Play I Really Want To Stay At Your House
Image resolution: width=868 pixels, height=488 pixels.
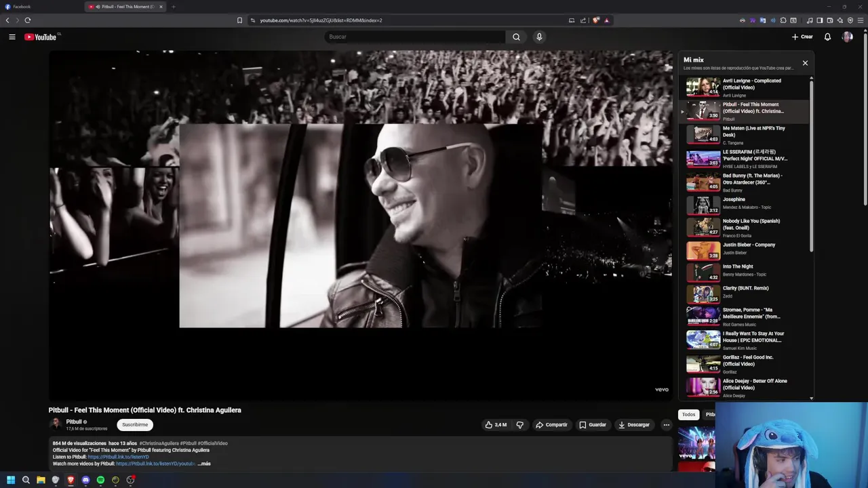pos(744,340)
